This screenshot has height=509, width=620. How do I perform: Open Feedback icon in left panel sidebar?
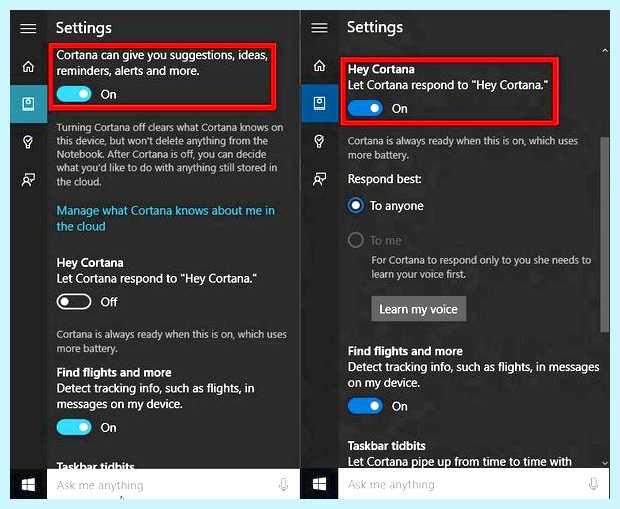[x=28, y=180]
